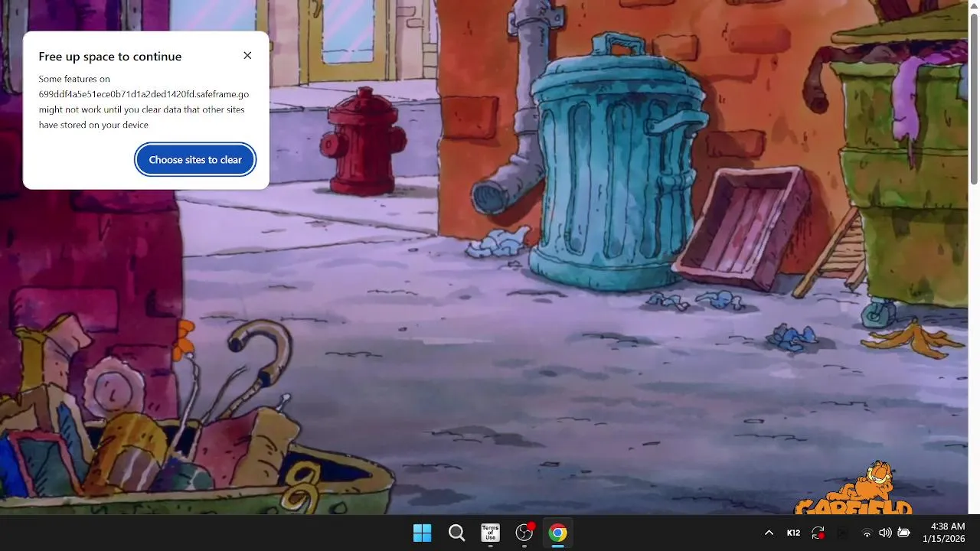Select the Google Chrome taskbar icon
Image resolution: width=980 pixels, height=551 pixels.
coord(558,533)
